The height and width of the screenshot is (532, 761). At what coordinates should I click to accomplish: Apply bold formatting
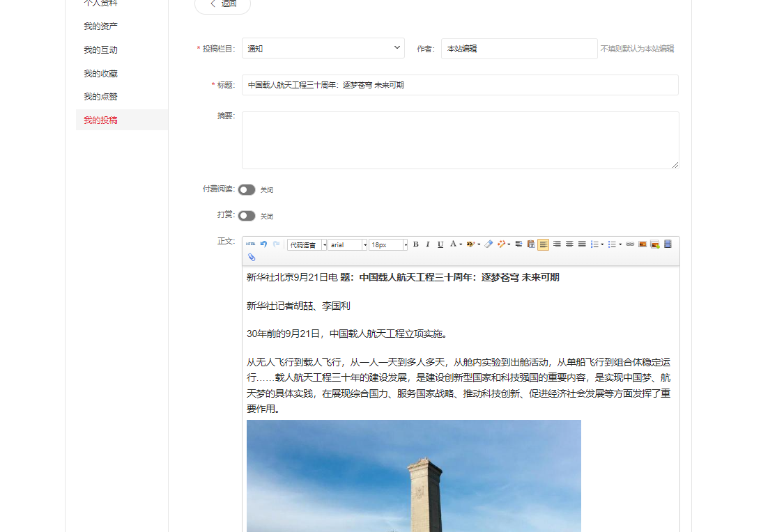[416, 244]
